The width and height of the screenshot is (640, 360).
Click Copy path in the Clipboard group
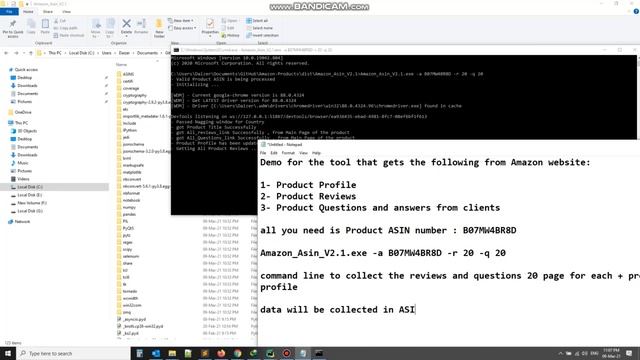point(66,28)
